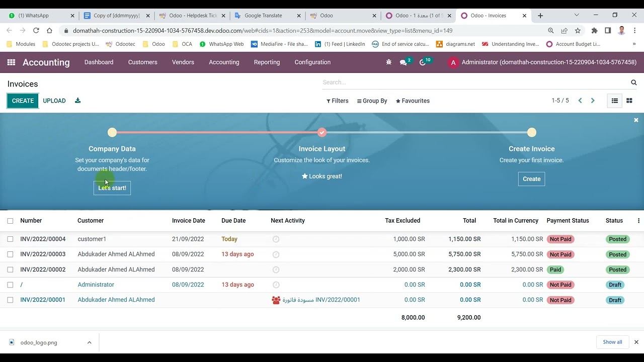Switch to kanban view
The image size is (644, 362).
coord(629,101)
